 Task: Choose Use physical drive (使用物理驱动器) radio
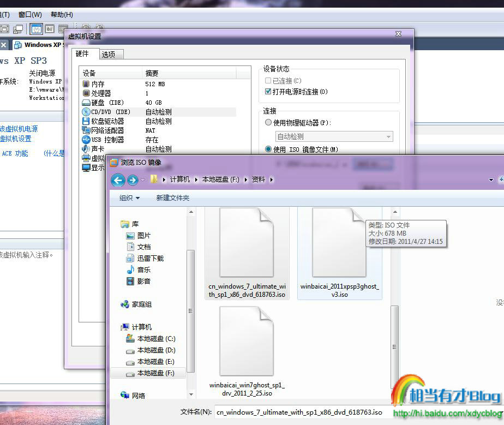268,123
